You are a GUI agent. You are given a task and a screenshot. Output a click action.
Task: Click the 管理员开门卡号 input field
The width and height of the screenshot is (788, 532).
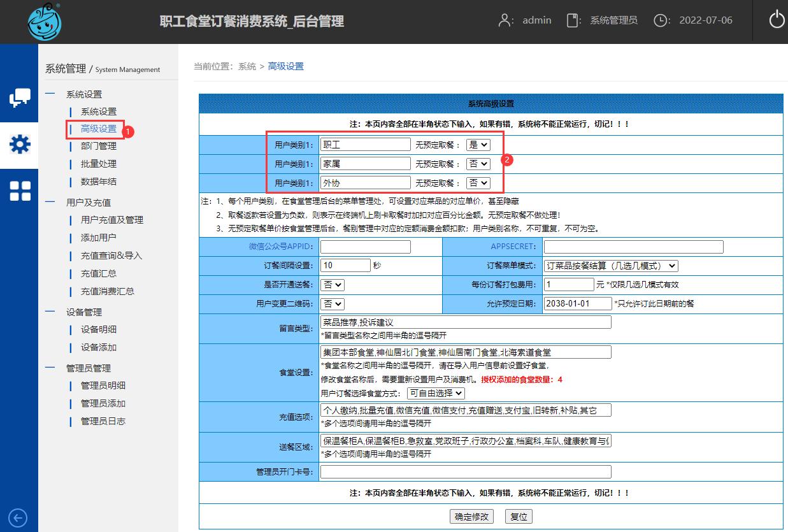click(x=466, y=472)
